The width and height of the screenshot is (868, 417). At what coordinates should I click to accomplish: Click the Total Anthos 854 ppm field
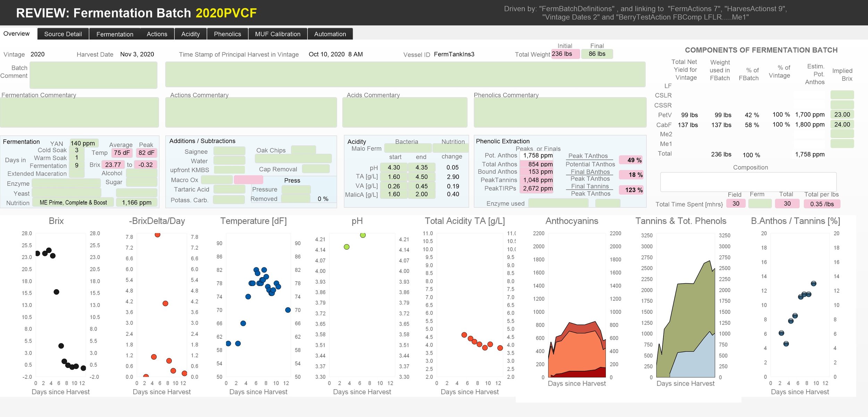tap(537, 164)
